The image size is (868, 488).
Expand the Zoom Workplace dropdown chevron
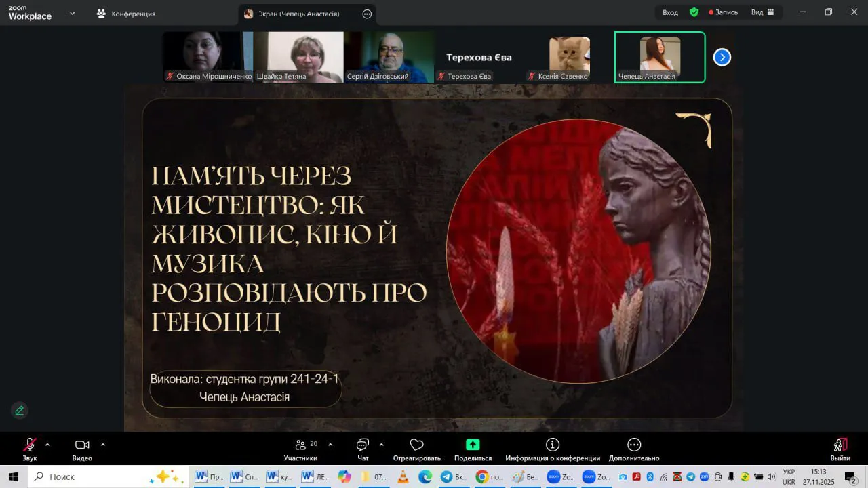tap(73, 13)
